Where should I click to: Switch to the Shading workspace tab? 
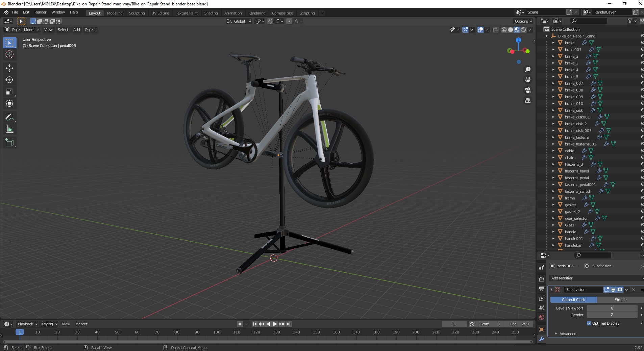(211, 13)
